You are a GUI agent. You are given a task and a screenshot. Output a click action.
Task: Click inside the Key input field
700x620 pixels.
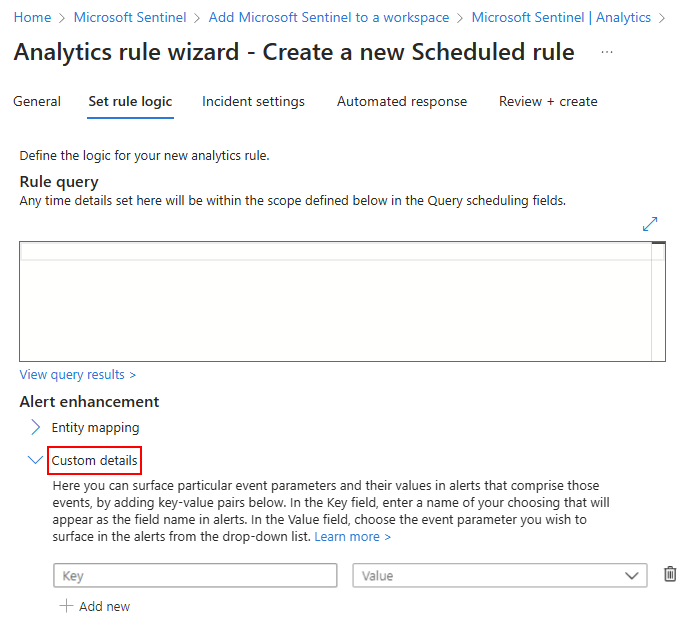pyautogui.click(x=195, y=575)
